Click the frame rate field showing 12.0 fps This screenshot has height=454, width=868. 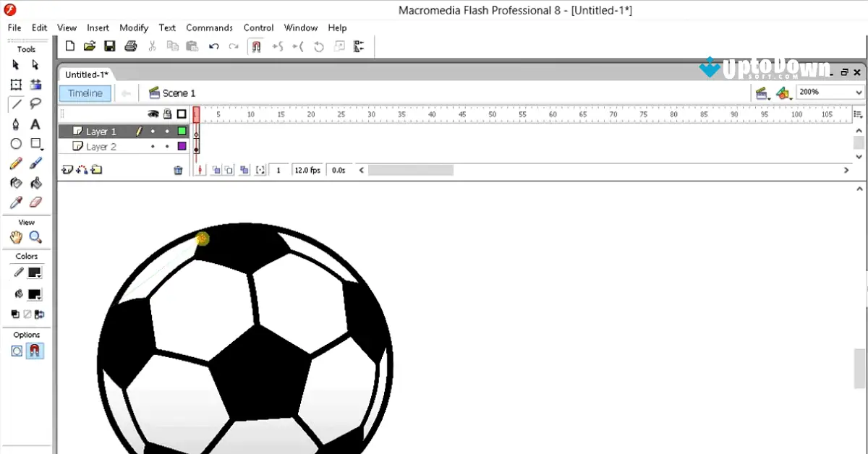[x=307, y=169]
